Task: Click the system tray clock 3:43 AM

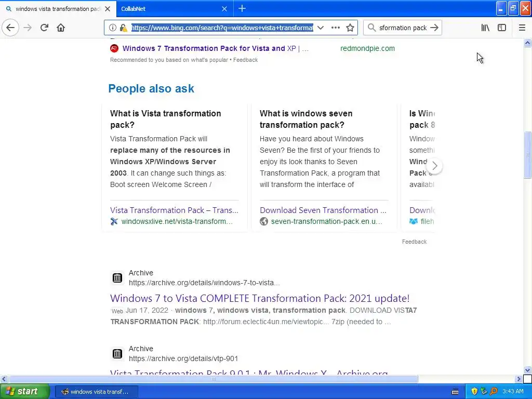Action: (x=513, y=391)
